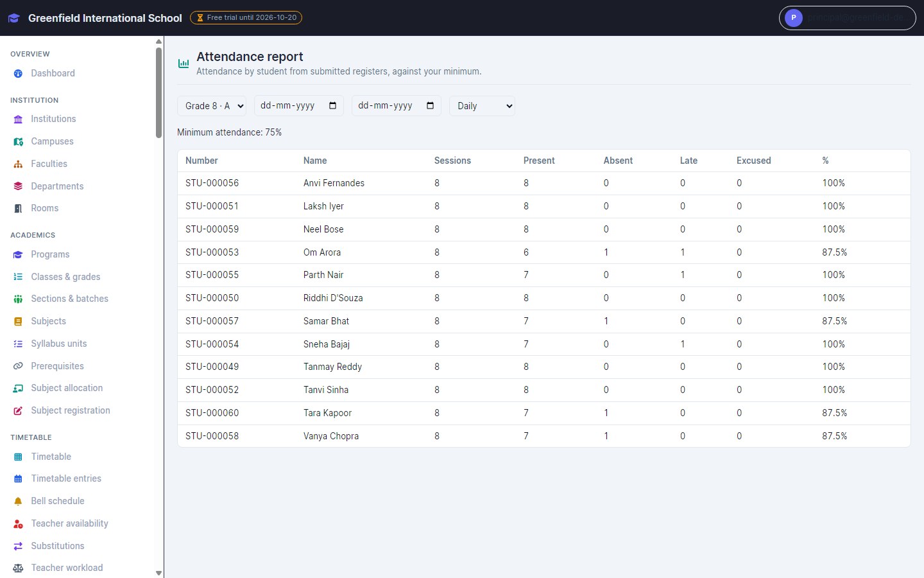Open Timetable entries in the sidebar
The width and height of the screenshot is (924, 578).
[x=66, y=478]
